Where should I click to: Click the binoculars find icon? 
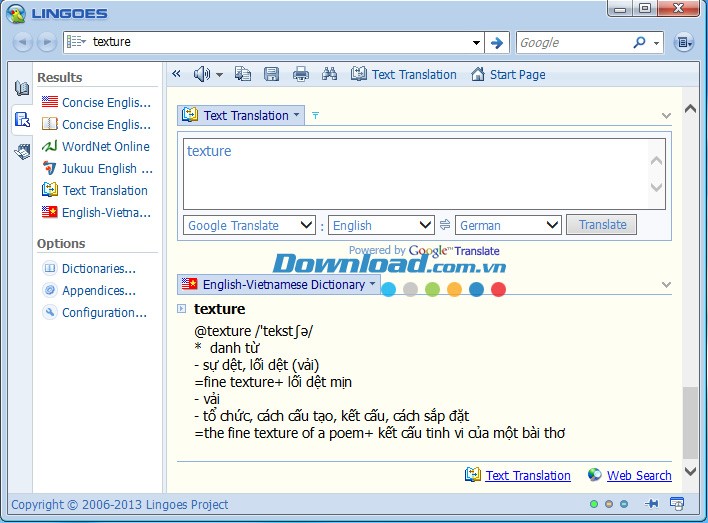point(330,74)
